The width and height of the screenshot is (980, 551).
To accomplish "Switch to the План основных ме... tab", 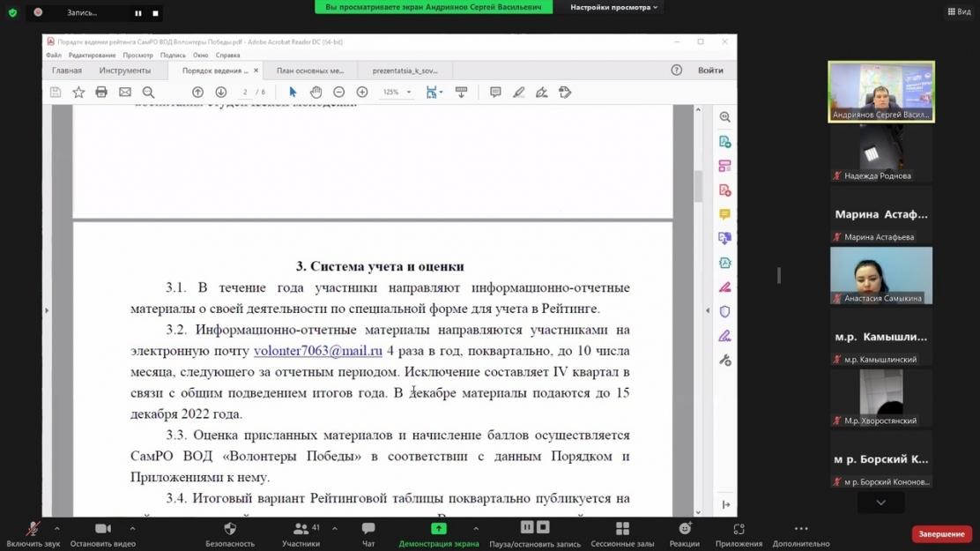I will coord(310,71).
